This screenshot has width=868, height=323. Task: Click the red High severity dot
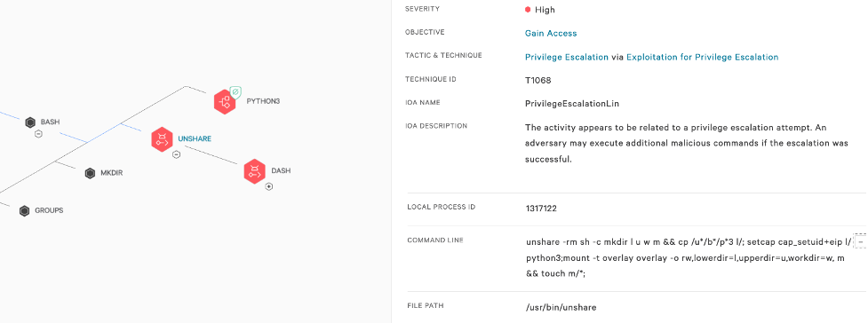point(528,10)
